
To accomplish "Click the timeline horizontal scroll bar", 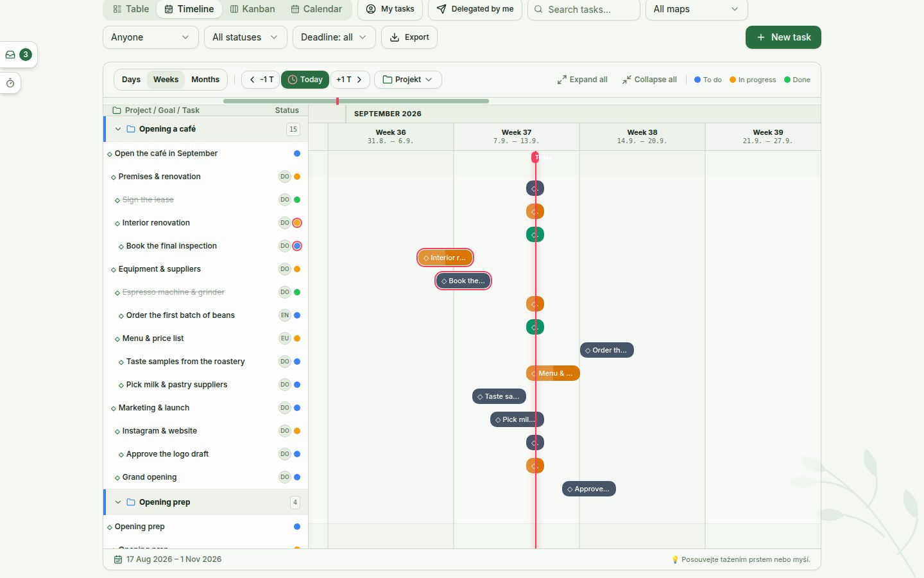I will (x=356, y=101).
